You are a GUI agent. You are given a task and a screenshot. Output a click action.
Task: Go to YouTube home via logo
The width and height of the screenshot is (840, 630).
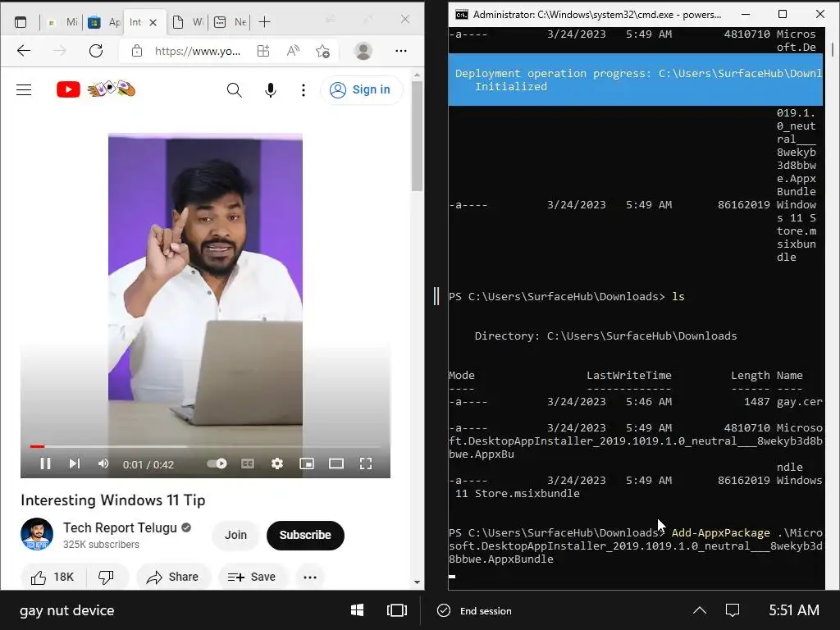tap(96, 89)
